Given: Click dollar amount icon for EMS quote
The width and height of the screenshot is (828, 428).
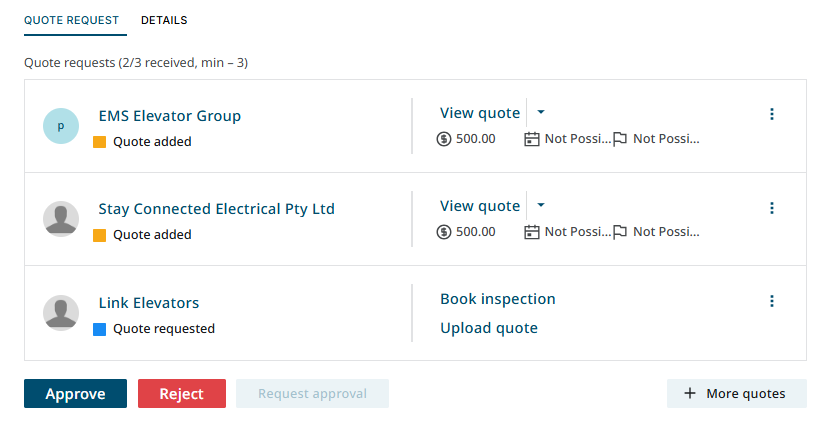Looking at the screenshot, I should [x=445, y=139].
